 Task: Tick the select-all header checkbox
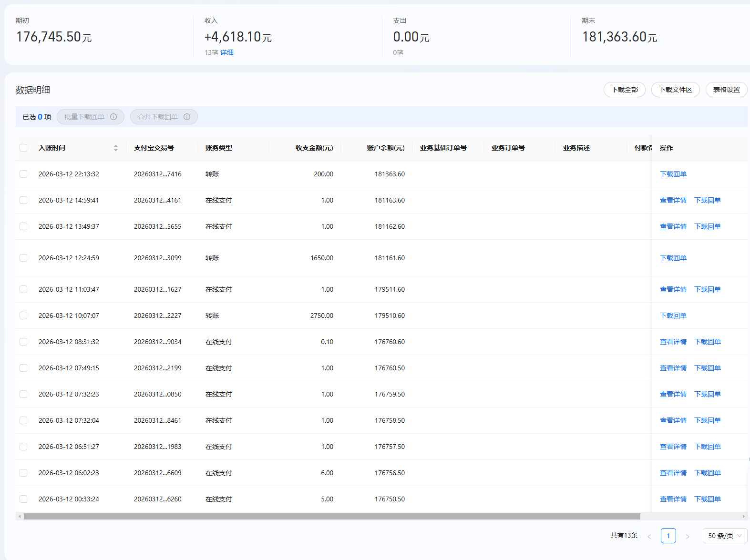pyautogui.click(x=23, y=148)
